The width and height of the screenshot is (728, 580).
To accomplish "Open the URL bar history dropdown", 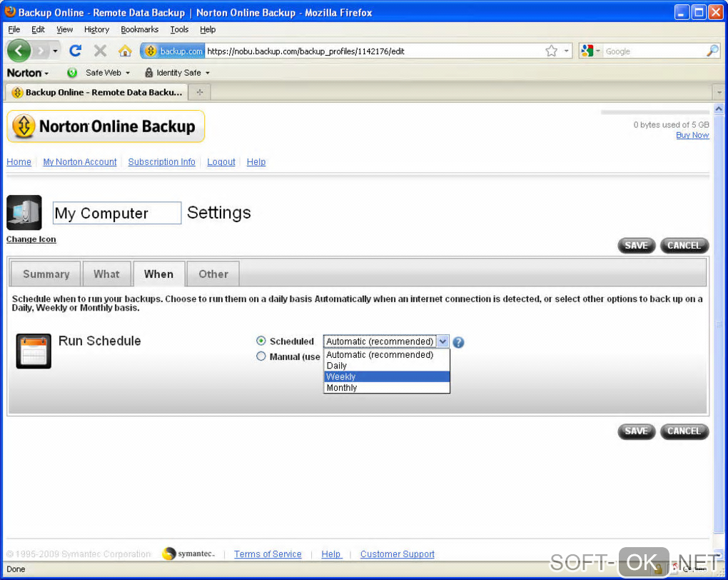I will [567, 51].
